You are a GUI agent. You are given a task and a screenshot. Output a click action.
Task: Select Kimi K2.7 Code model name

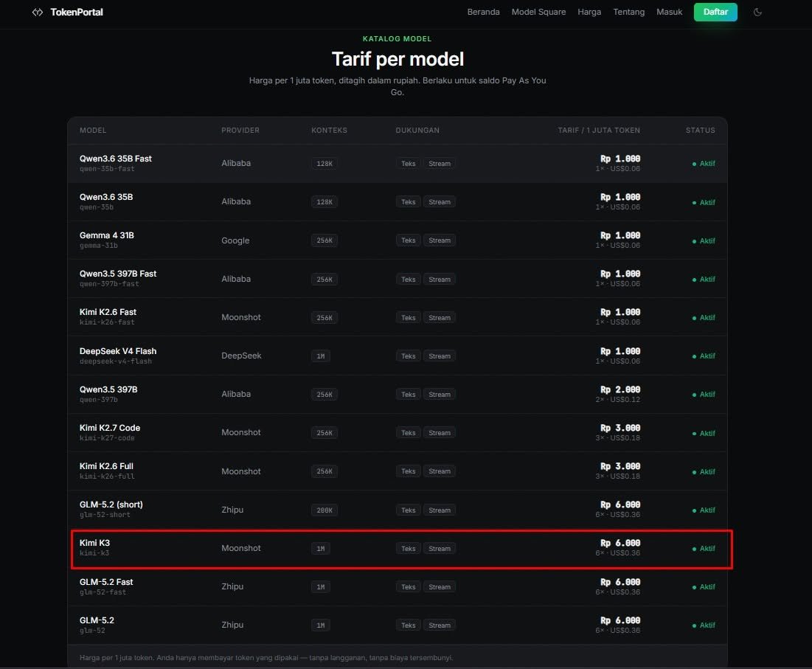(x=110, y=428)
